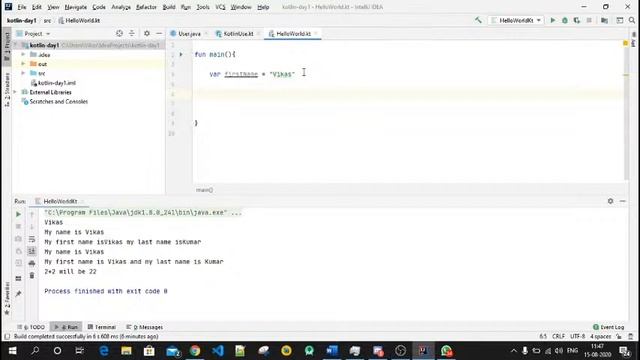Viewport: 640px width, 360px height.
Task: Open Chrome from taskbar
Action: point(195,351)
